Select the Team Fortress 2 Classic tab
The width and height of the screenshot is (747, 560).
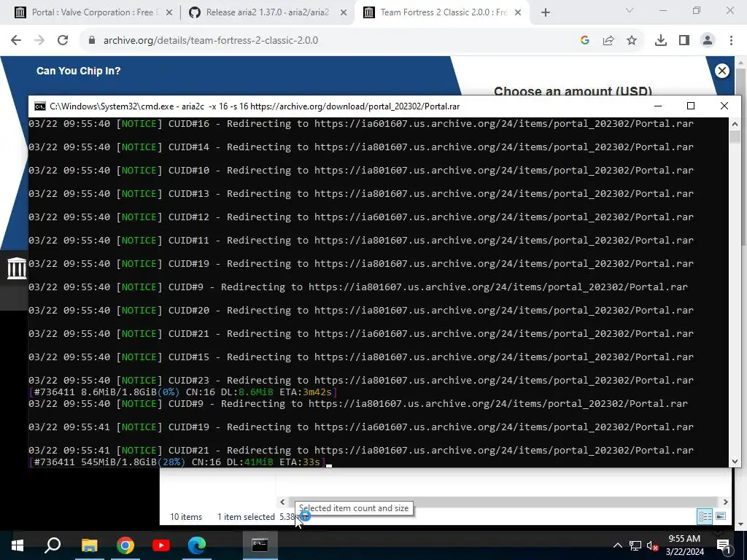point(442,12)
